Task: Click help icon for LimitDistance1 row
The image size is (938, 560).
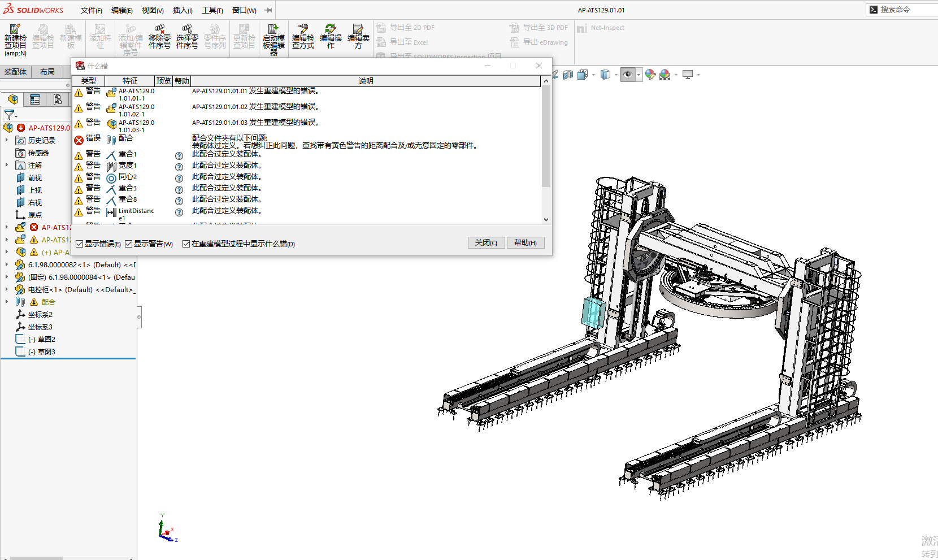Action: pyautogui.click(x=179, y=212)
